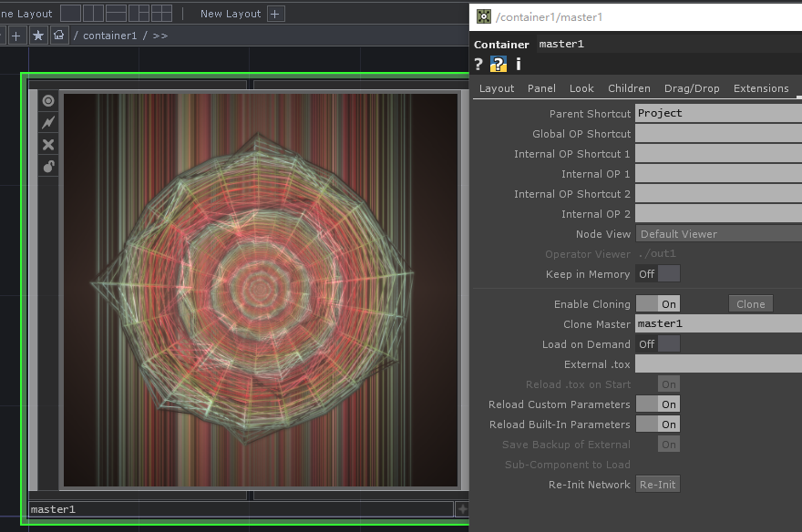Click the Python help icon in parameter dialog
The image size is (802, 532).
[497, 64]
